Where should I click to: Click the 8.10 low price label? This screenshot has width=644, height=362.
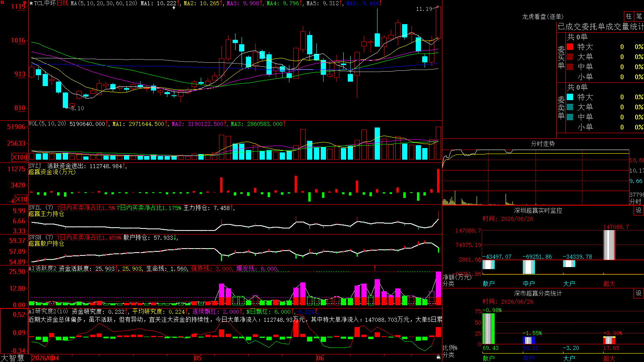[77, 108]
